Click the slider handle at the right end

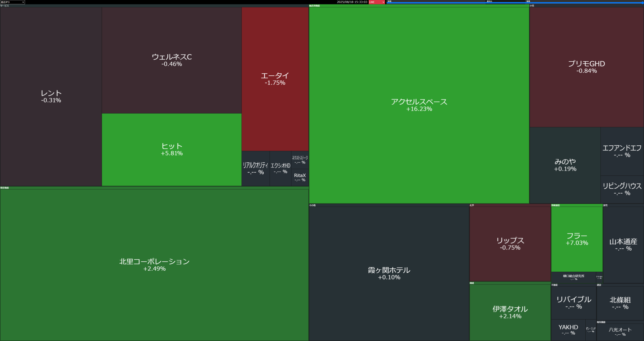tap(643, 3)
